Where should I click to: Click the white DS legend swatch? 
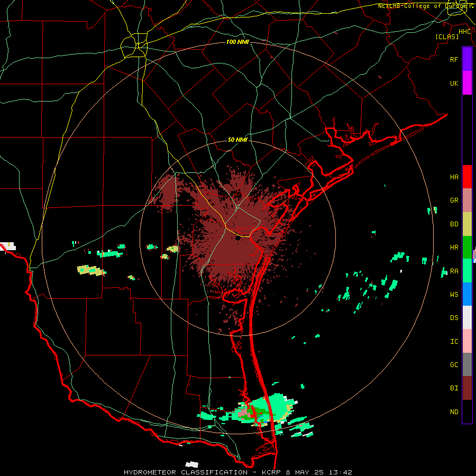(x=467, y=317)
